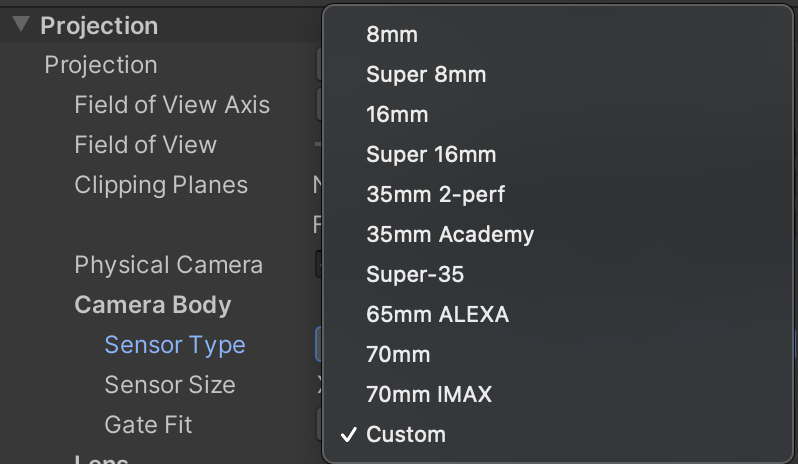Choose Super 8mm from the list
The height and width of the screenshot is (464, 798).
coord(426,75)
